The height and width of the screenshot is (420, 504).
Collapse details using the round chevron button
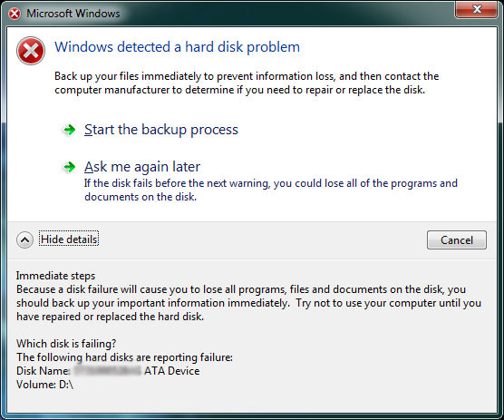coord(24,239)
